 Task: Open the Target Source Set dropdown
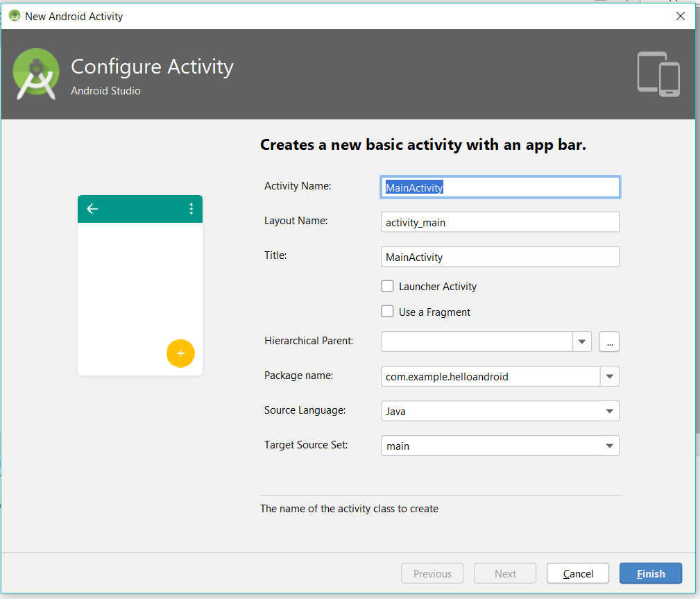(500, 446)
